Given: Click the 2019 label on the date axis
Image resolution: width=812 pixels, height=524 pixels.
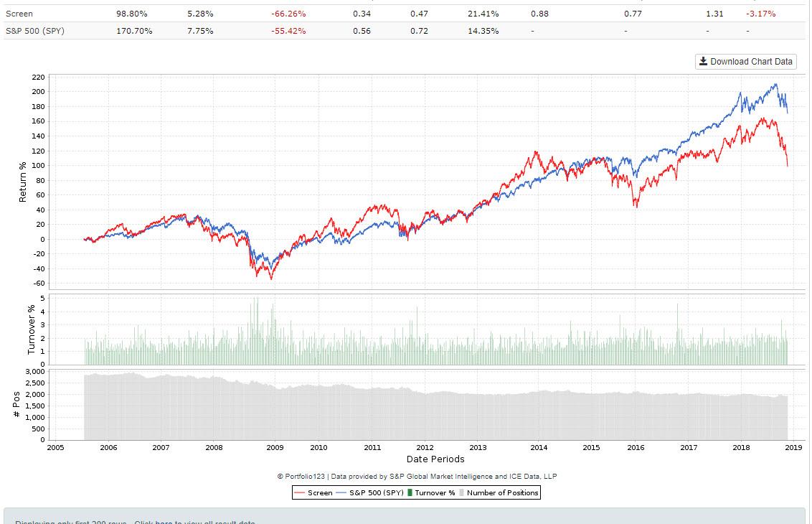Looking at the screenshot, I should [x=794, y=447].
